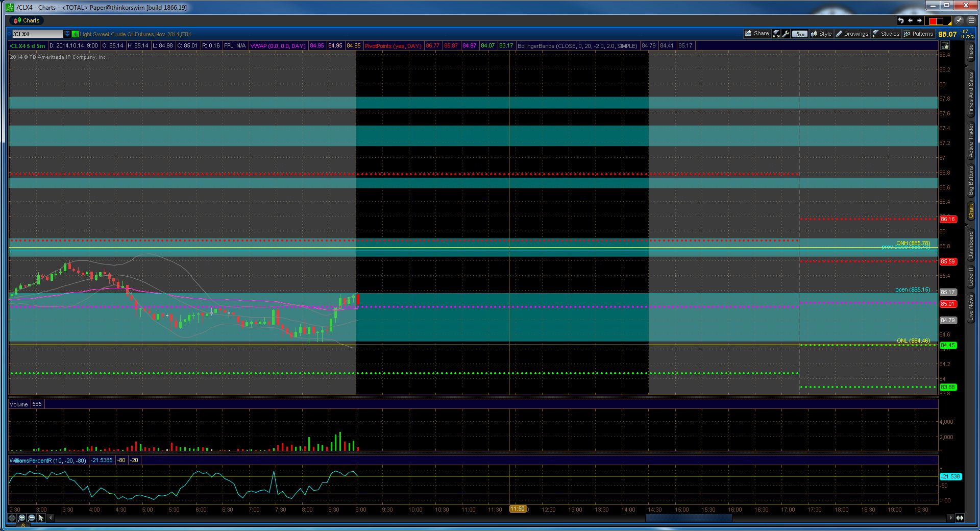The height and width of the screenshot is (531, 980).
Task: Click the /CLX4 symbol input field
Action: [38, 34]
